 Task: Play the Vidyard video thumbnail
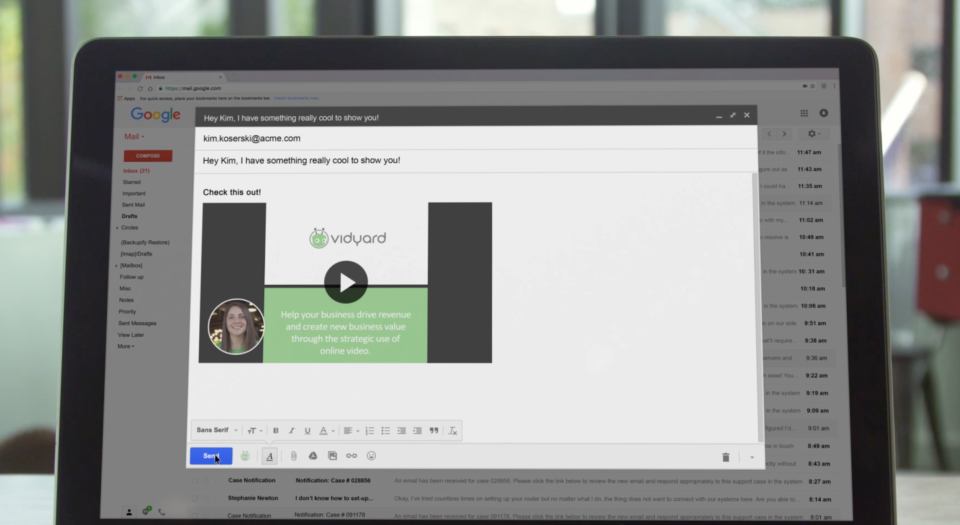click(346, 282)
